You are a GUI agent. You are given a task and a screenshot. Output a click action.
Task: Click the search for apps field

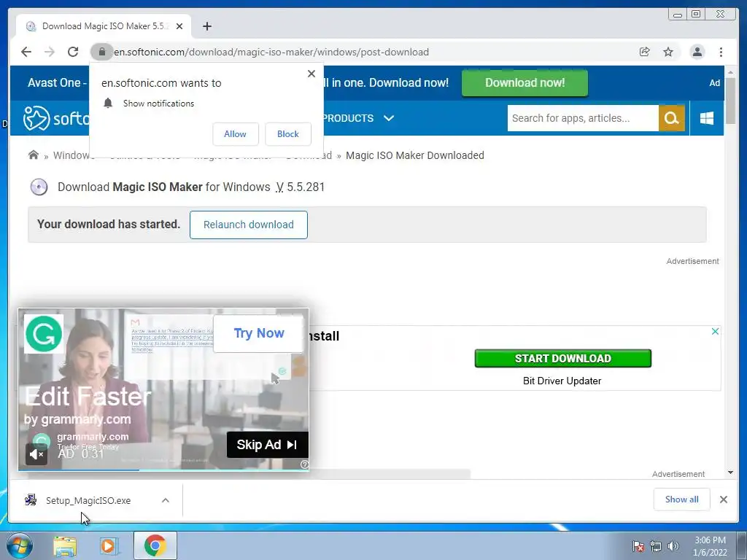[x=583, y=118]
